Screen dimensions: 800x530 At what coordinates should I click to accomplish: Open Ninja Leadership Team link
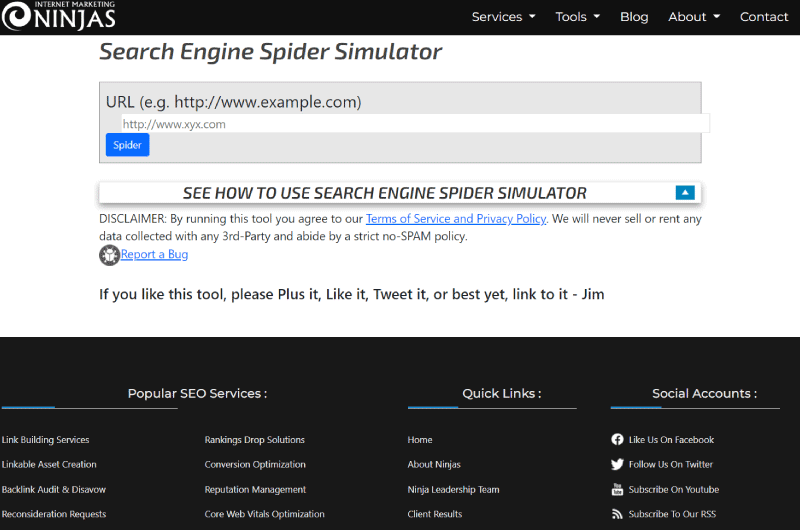(x=454, y=489)
